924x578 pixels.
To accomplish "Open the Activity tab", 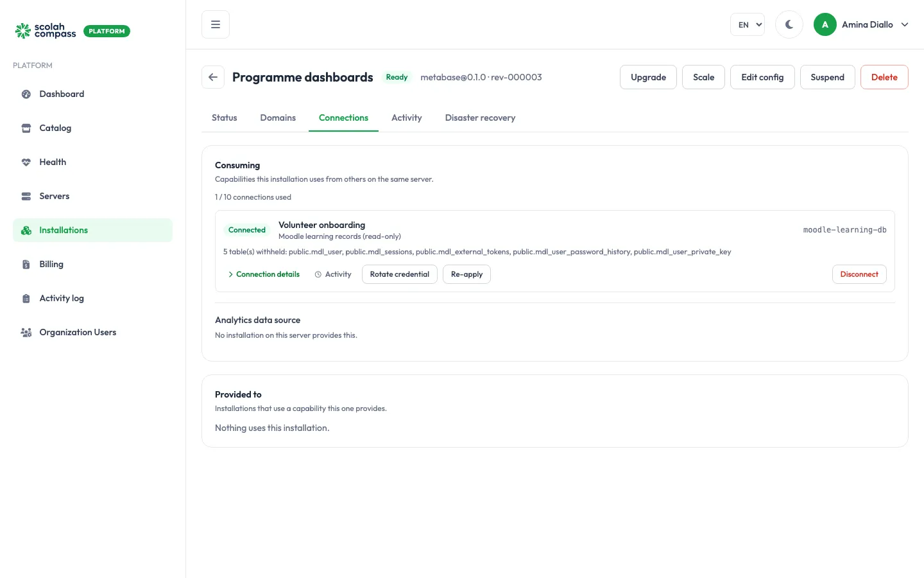I will pyautogui.click(x=407, y=118).
